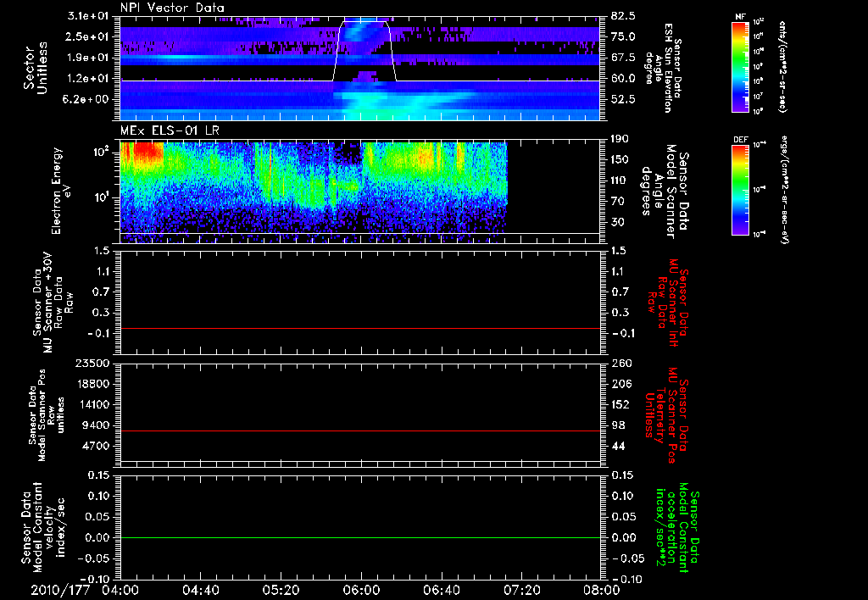The width and height of the screenshot is (868, 600).
Task: Click the DEF color scale bar
Action: pyautogui.click(x=740, y=190)
